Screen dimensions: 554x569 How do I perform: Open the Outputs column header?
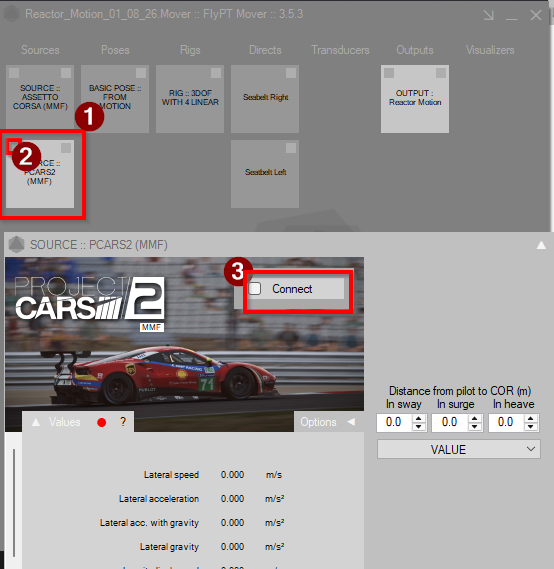click(415, 50)
